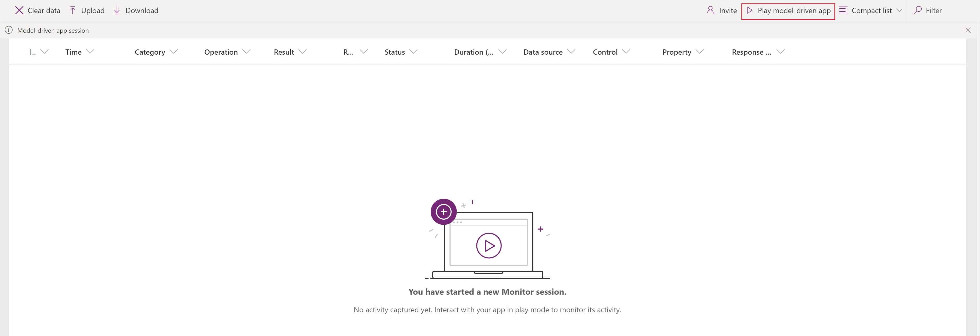Click the play button illustration

[488, 245]
